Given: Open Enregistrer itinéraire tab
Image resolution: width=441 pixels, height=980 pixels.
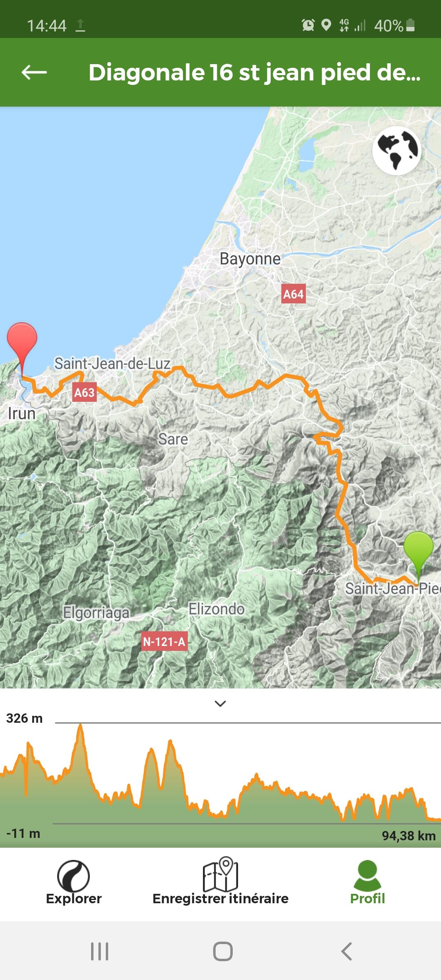Looking at the screenshot, I should [220, 881].
